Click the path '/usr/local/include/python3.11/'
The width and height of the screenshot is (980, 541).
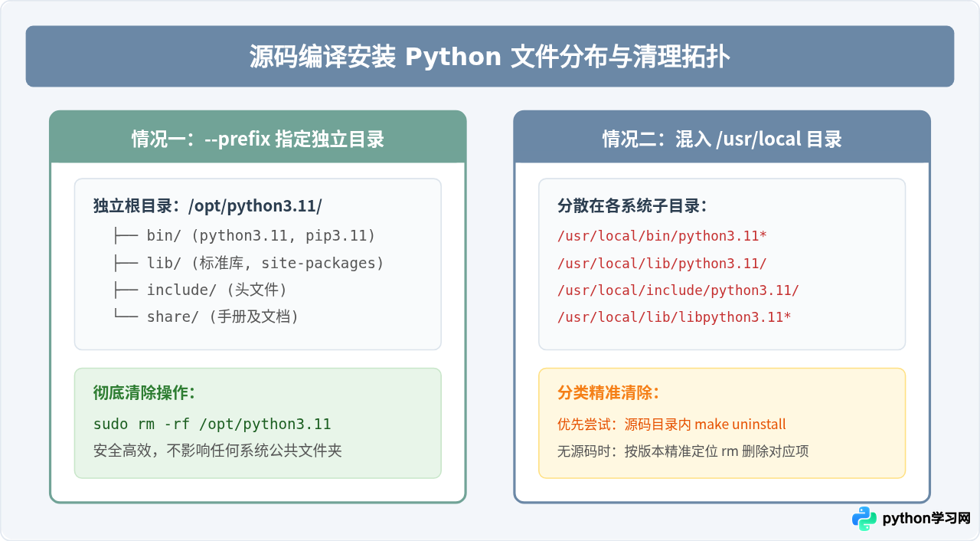click(x=678, y=290)
